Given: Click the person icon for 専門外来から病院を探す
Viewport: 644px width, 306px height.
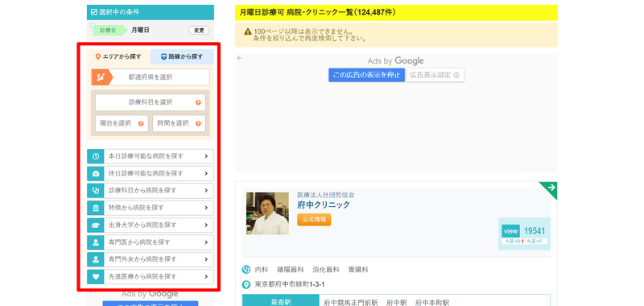Looking at the screenshot, I should 96,259.
